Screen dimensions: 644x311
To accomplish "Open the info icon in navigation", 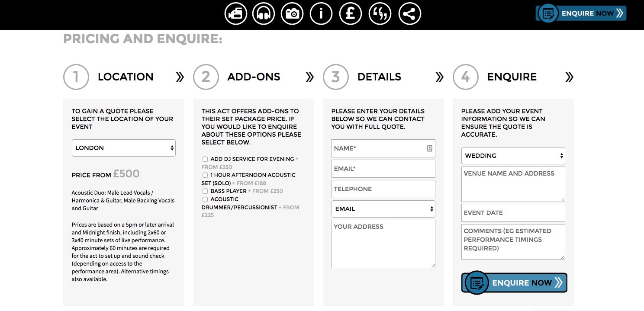I will 321,14.
